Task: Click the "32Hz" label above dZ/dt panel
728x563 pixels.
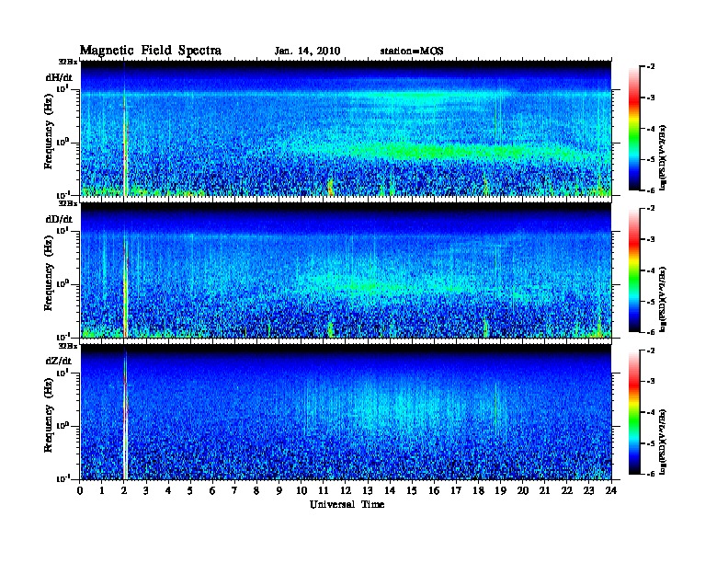Action: tap(67, 346)
